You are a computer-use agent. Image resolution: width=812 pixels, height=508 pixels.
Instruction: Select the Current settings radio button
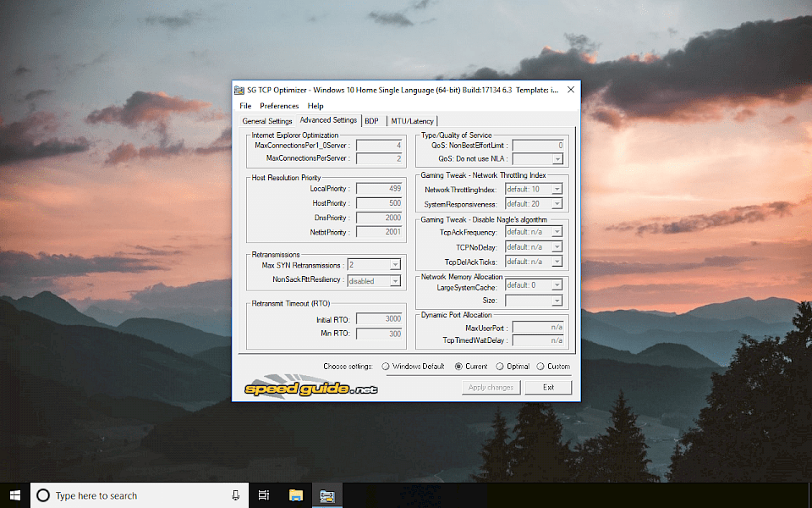coord(458,367)
